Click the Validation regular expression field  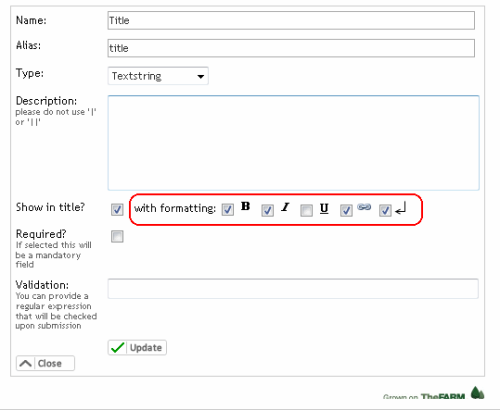pos(293,289)
